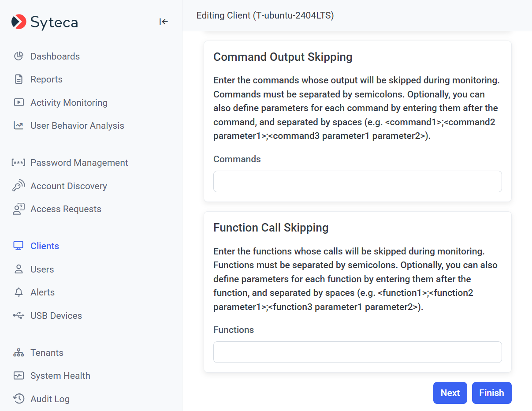This screenshot has height=411, width=532.
Task: Click the Password Management asterisk icon
Action: click(x=19, y=163)
